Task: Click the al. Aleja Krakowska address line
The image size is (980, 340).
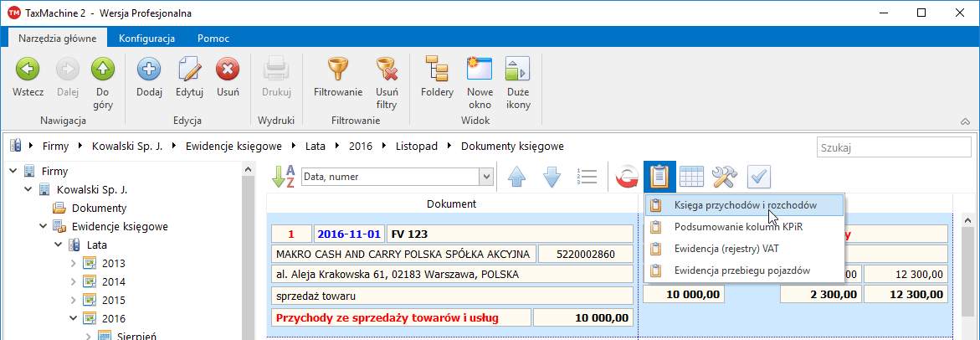Action: [452, 275]
